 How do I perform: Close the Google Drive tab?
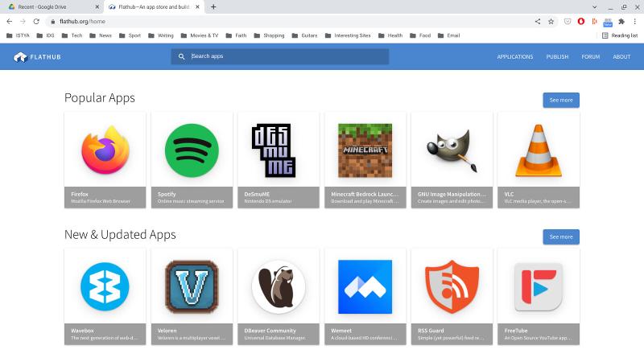(x=97, y=7)
